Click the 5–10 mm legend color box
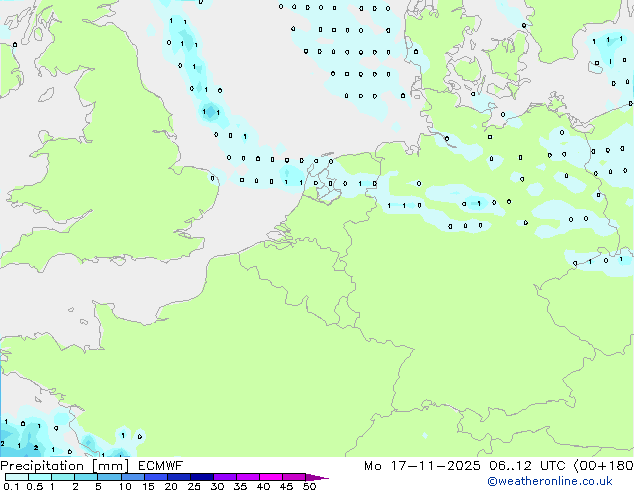The image size is (634, 490). pyautogui.click(x=109, y=477)
